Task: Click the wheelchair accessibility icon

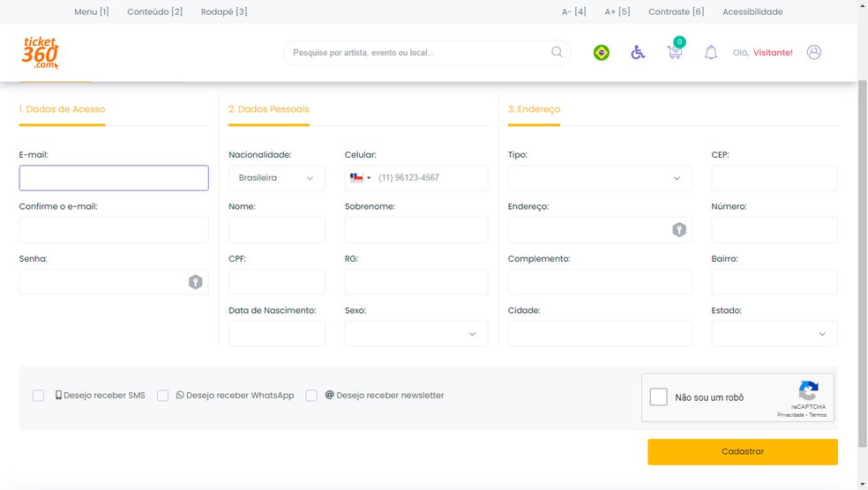Action: (638, 53)
